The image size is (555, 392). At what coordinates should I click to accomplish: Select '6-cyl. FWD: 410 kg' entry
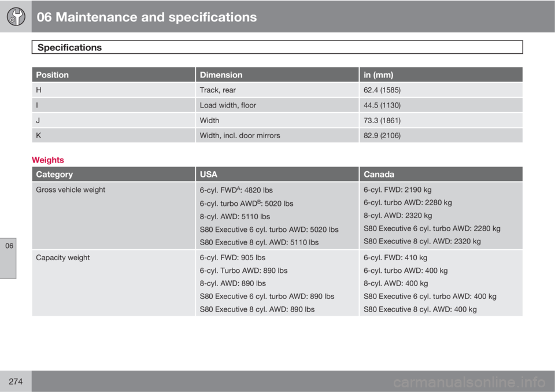(x=395, y=258)
